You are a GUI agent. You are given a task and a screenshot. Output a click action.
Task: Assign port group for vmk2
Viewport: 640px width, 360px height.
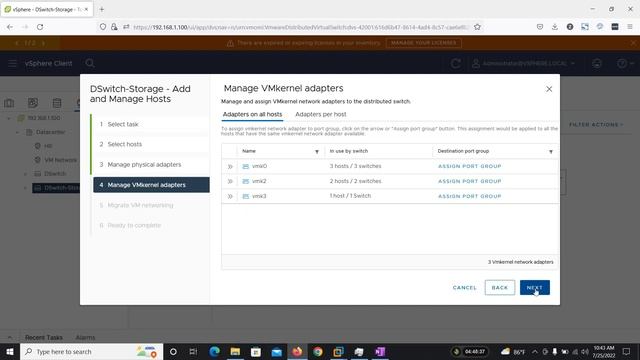click(469, 181)
